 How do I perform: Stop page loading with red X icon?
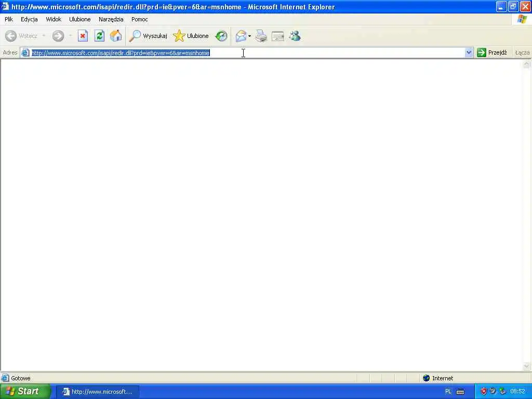pos(83,36)
